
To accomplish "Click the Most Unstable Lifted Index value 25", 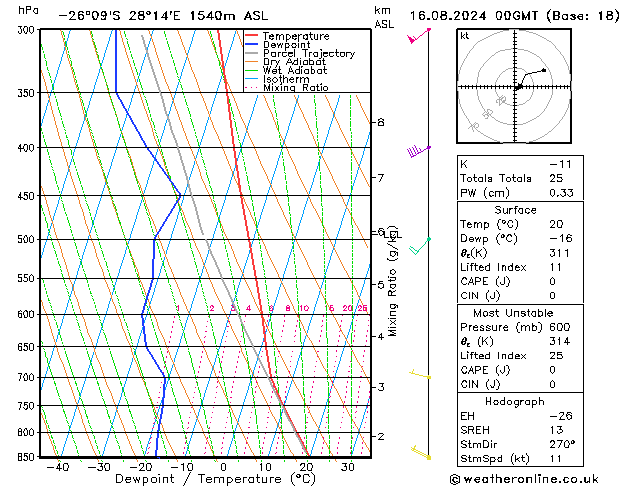I will 556,356.
